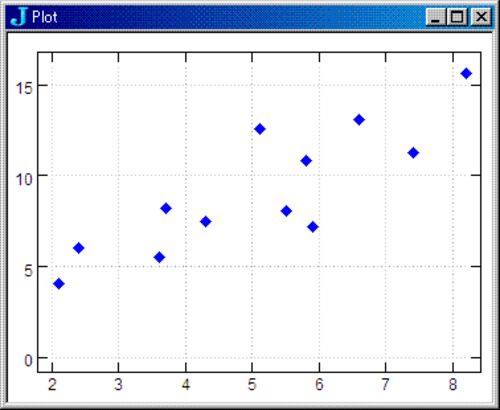500x410 pixels.
Task: Click the Plot title bar text
Action: coord(45,17)
